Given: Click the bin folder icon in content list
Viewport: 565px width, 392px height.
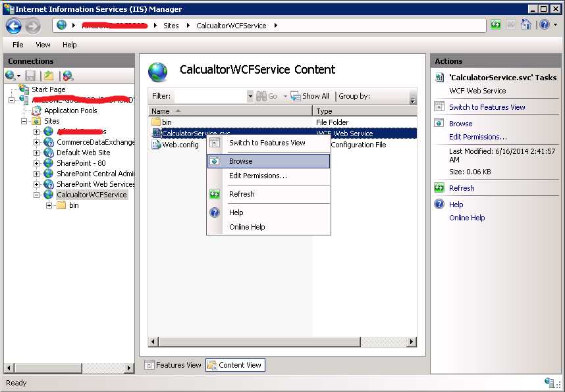Looking at the screenshot, I should pos(155,122).
